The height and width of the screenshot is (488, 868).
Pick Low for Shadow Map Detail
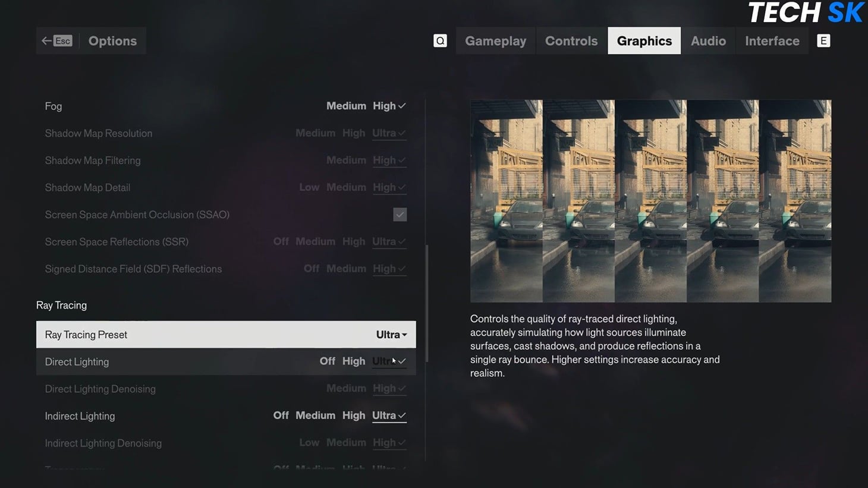[309, 187]
